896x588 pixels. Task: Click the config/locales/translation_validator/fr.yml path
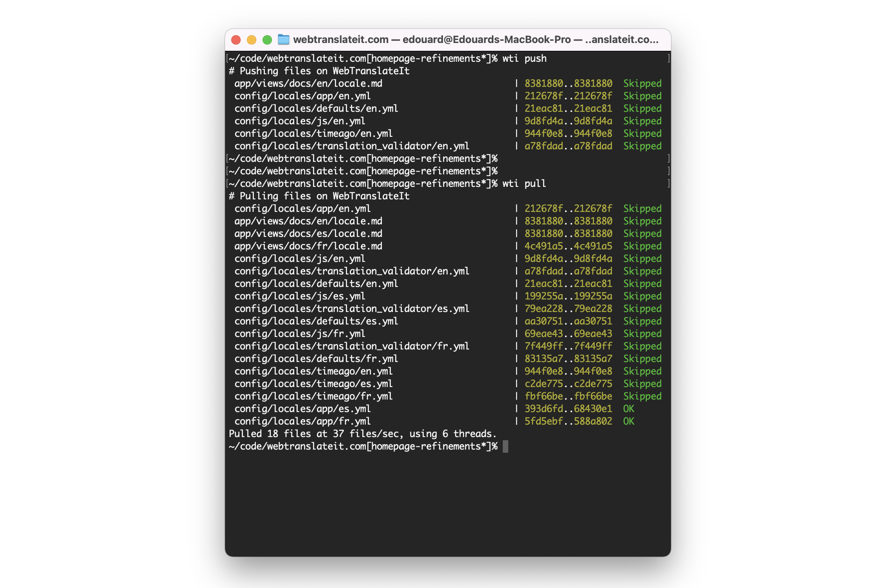point(352,346)
